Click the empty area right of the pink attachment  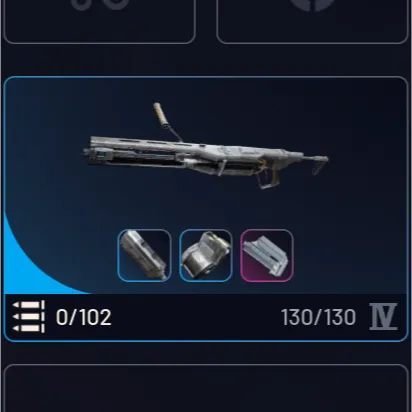[348, 256]
